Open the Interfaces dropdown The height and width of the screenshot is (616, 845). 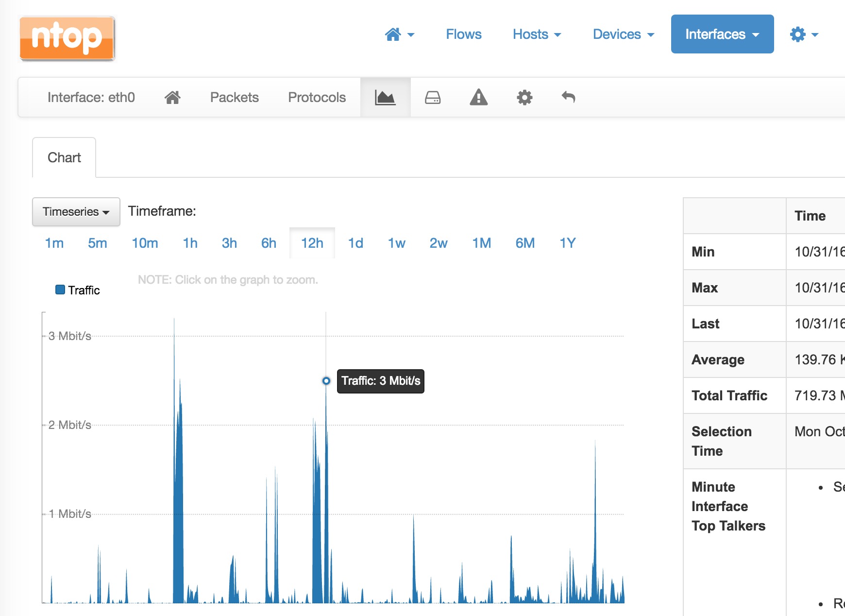click(722, 34)
